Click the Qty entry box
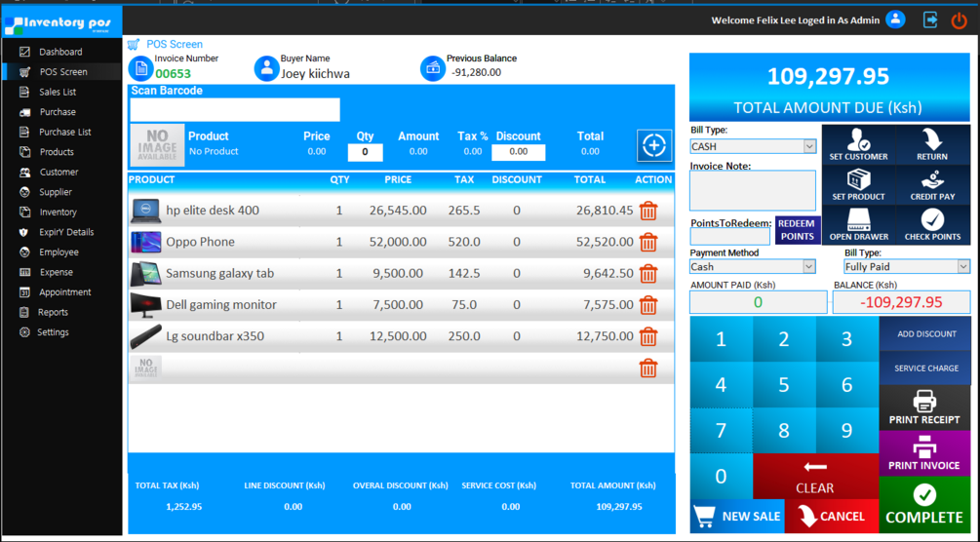980x542 pixels. [x=365, y=152]
